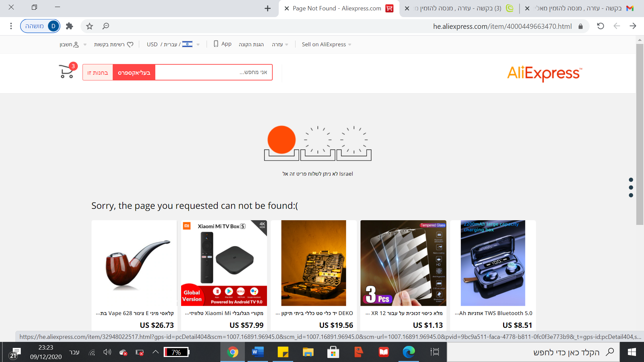Switch the Hebrew keyboard language indicator

(x=74, y=352)
